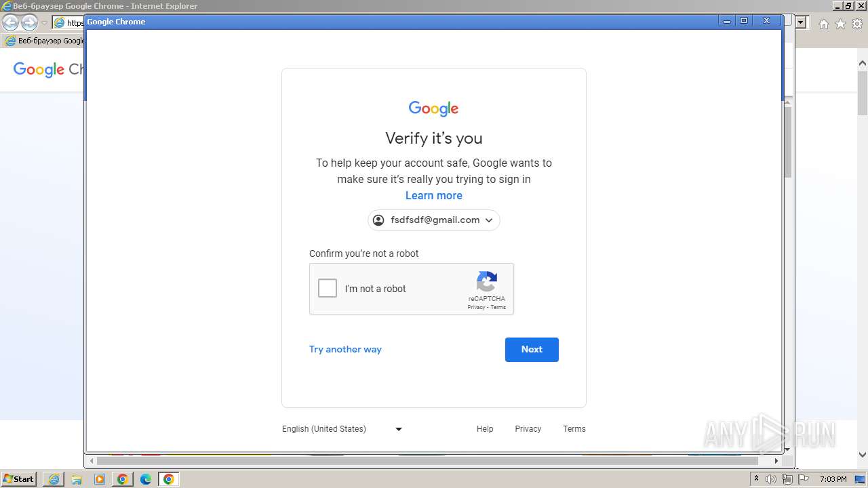Click the Internet Explorer forward arrow button

29,22
